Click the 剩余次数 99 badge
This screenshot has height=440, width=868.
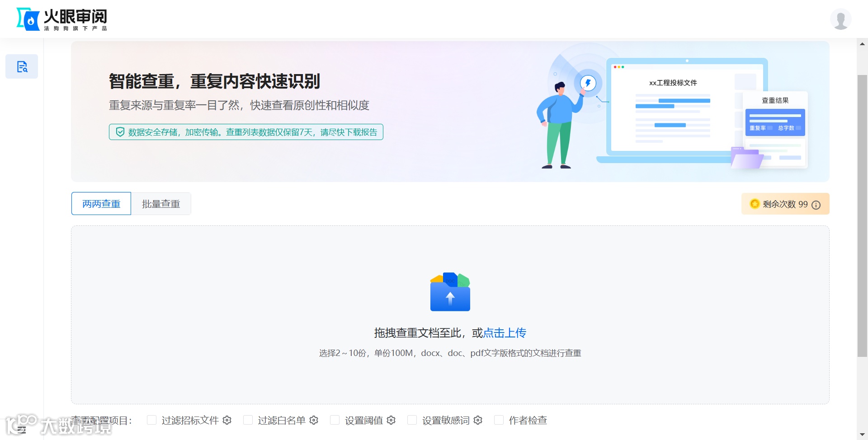coord(785,204)
